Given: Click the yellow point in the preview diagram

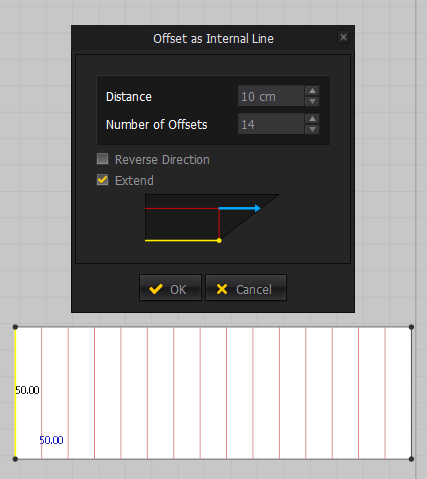Looking at the screenshot, I should point(219,240).
